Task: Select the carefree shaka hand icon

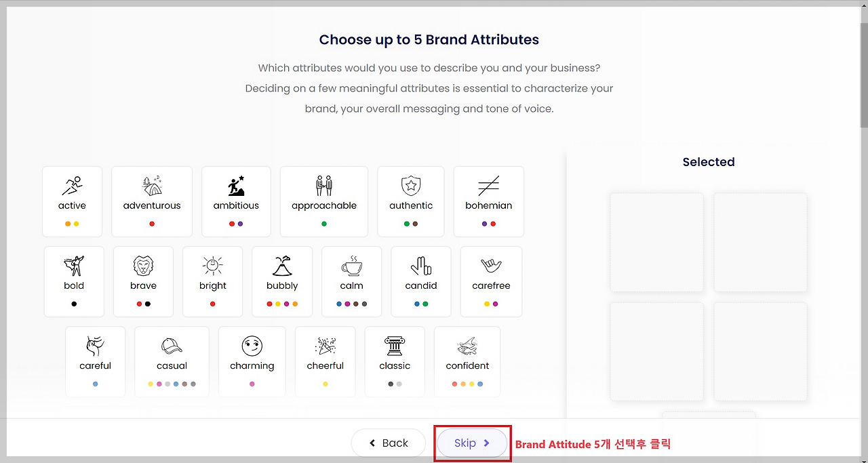Action: tap(491, 265)
